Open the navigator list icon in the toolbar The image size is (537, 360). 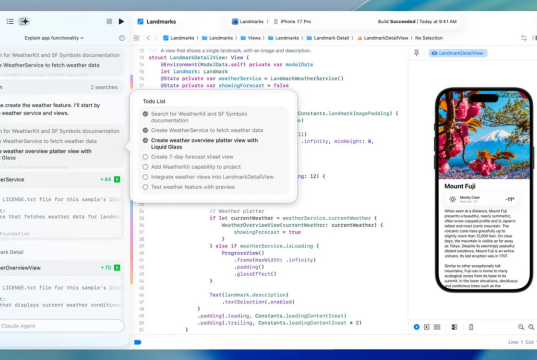click(10, 22)
